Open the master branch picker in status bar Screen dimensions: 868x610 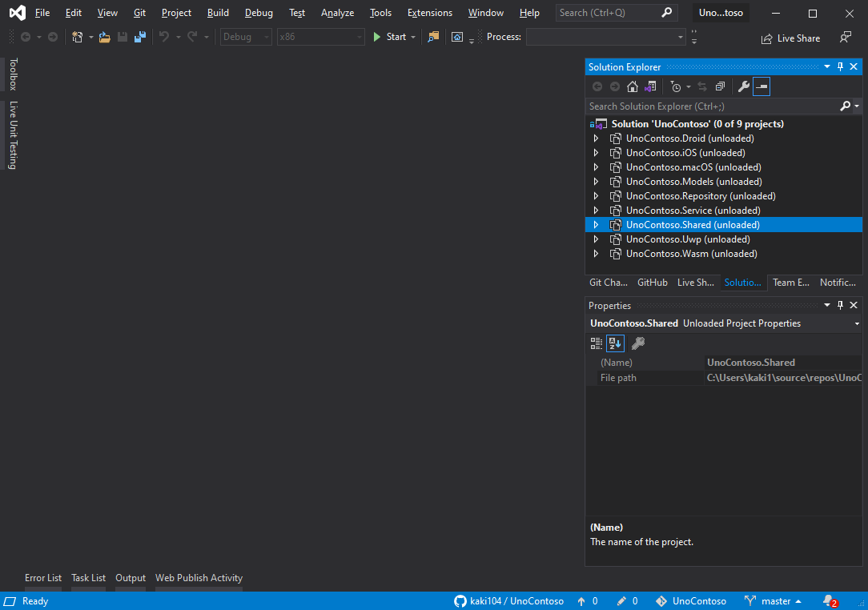(773, 601)
